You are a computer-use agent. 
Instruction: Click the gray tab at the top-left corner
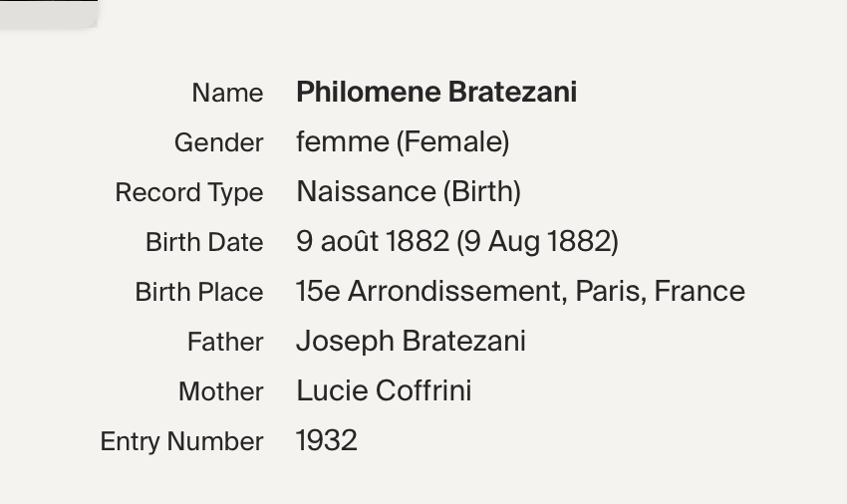coord(49,14)
